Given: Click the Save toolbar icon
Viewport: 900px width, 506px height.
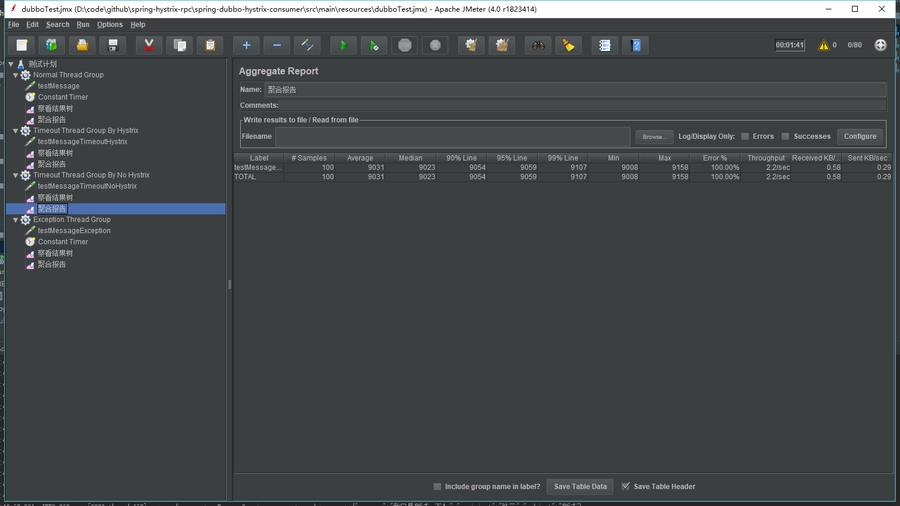Looking at the screenshot, I should click(x=113, y=45).
